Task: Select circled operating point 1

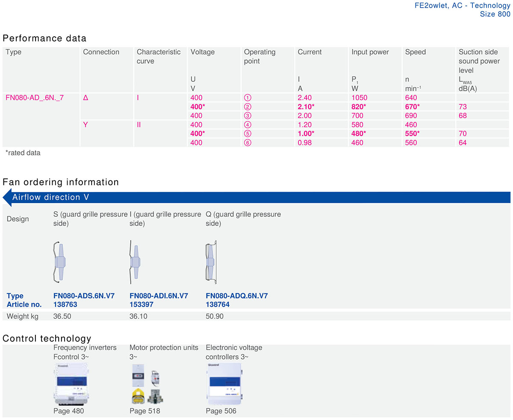Action: coord(247,98)
